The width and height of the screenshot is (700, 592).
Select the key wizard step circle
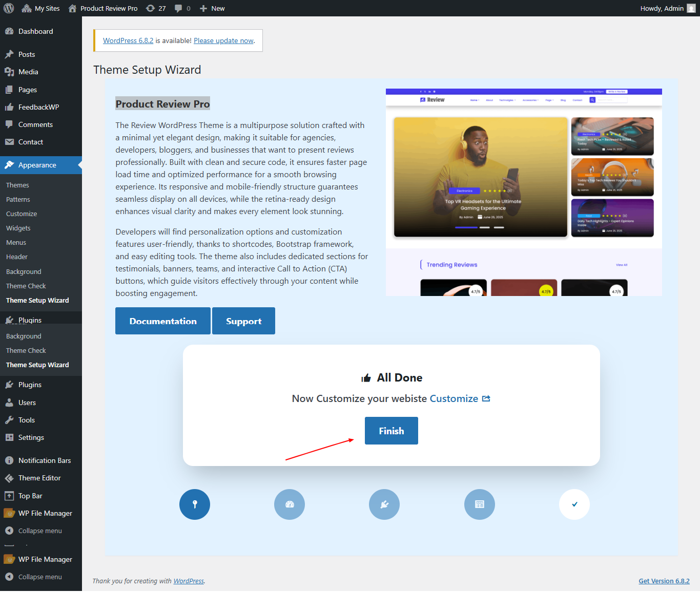point(195,504)
